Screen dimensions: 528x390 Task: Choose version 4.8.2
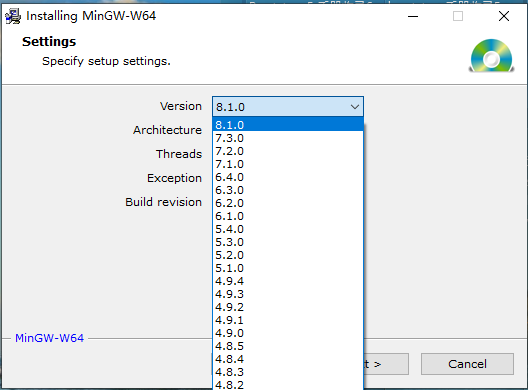[288, 385]
